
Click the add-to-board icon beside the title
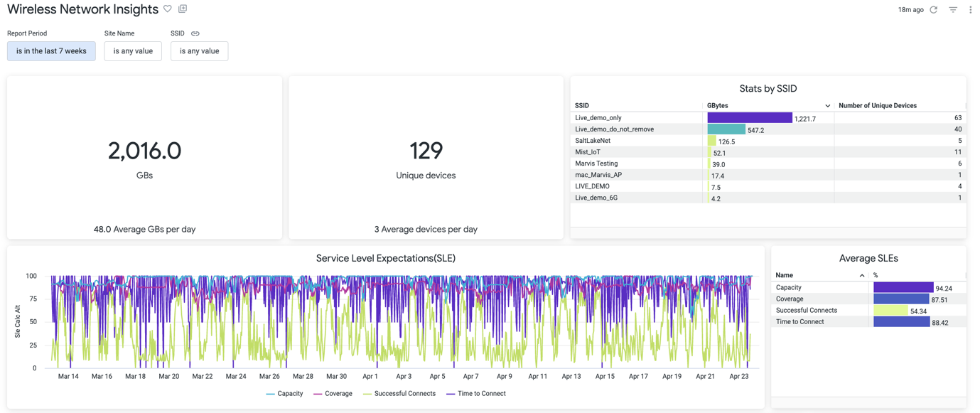pos(183,9)
